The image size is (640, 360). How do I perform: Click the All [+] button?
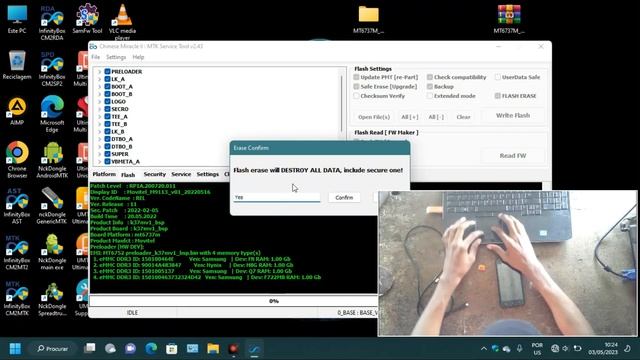409,117
